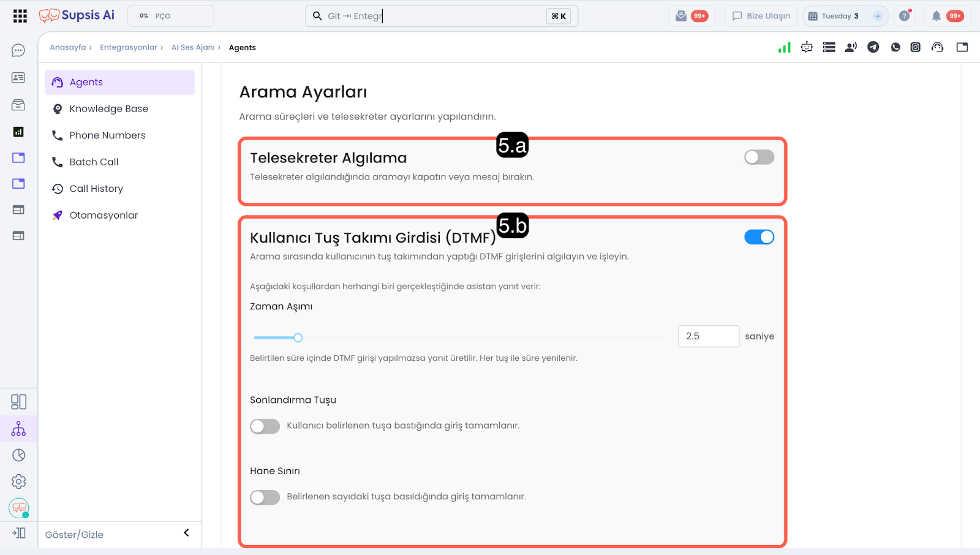Open the notifications bell icon
This screenshot has height=555, width=980.
click(936, 16)
